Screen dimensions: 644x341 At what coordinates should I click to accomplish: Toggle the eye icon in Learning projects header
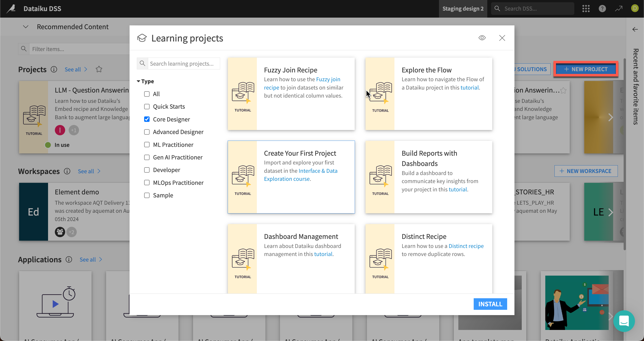(482, 38)
